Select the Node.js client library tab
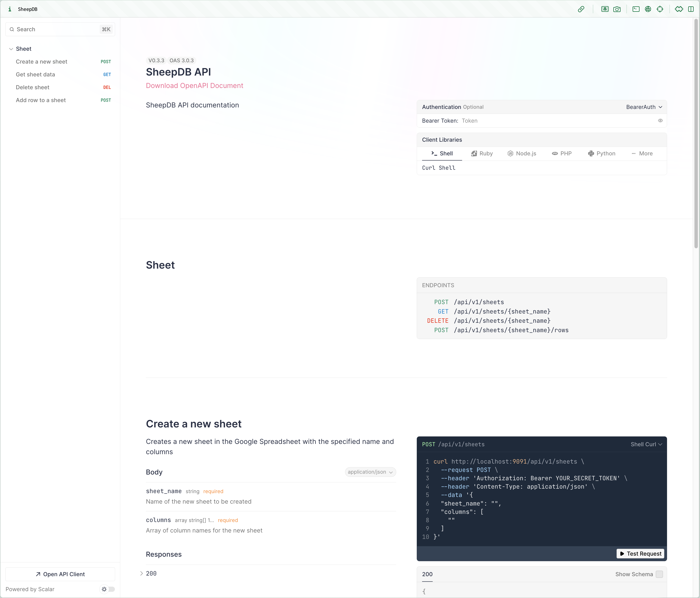Screen dimensions: 700x598 [x=522, y=153]
